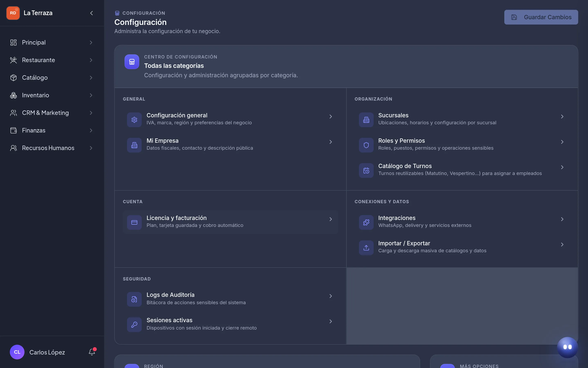Click the Principal dashboard grid icon
The image size is (588, 368).
pos(13,43)
